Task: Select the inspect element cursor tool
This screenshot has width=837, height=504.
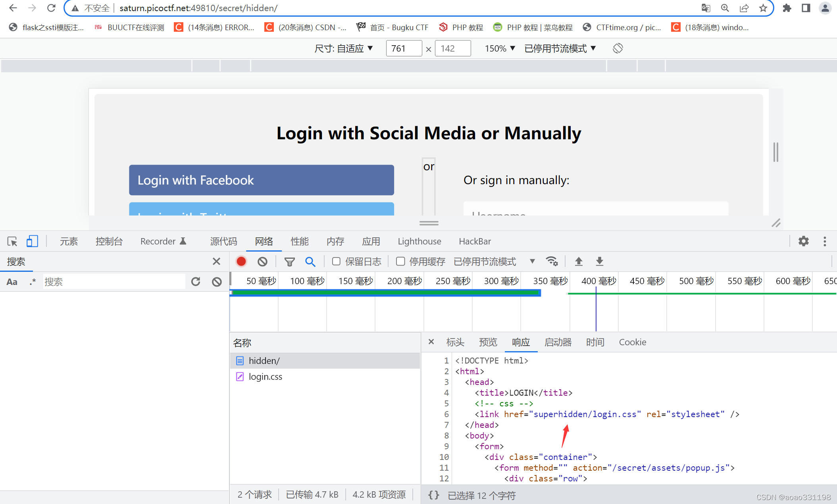Action: tap(12, 241)
